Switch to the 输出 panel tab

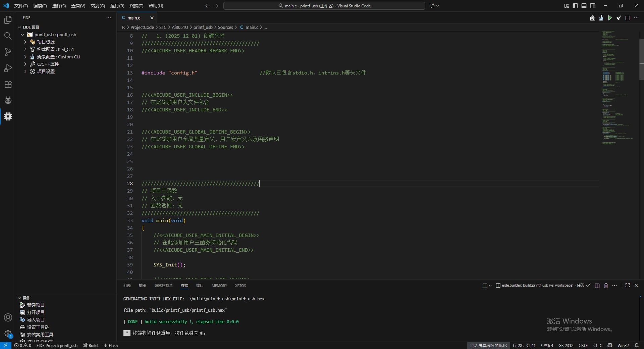(143, 286)
